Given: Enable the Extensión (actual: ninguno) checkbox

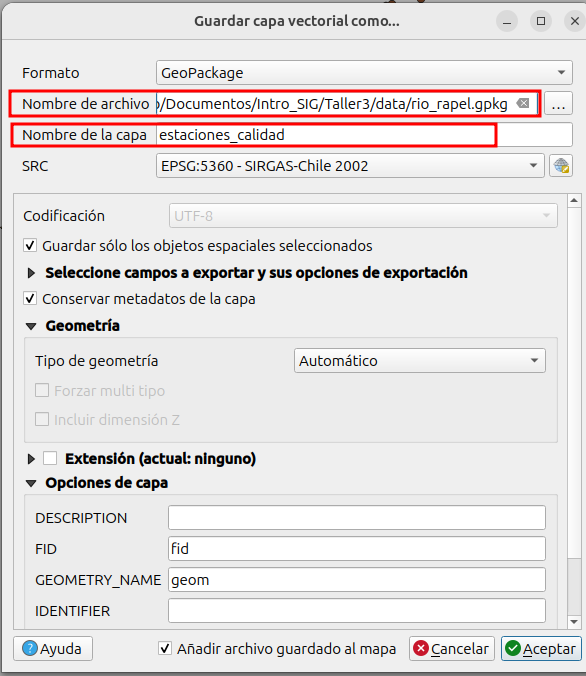Looking at the screenshot, I should coord(50,458).
